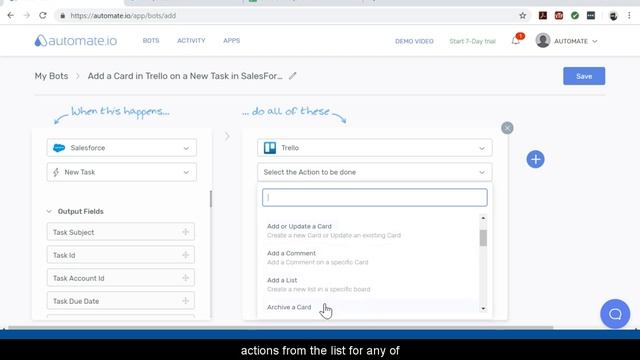Reload the automate.io page

point(43,16)
